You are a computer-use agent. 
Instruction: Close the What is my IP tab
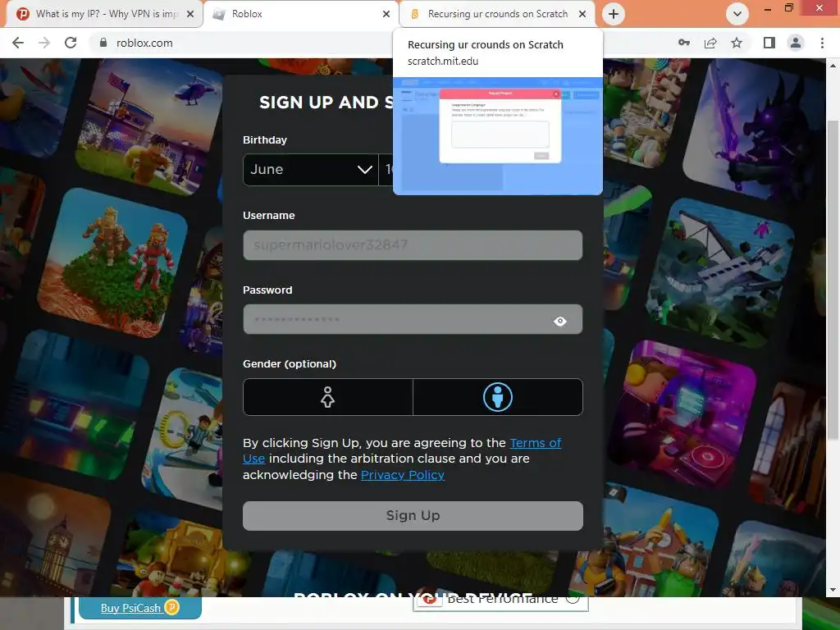point(190,14)
